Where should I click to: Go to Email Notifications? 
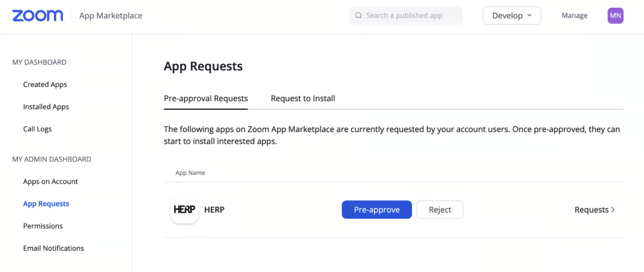(54, 248)
